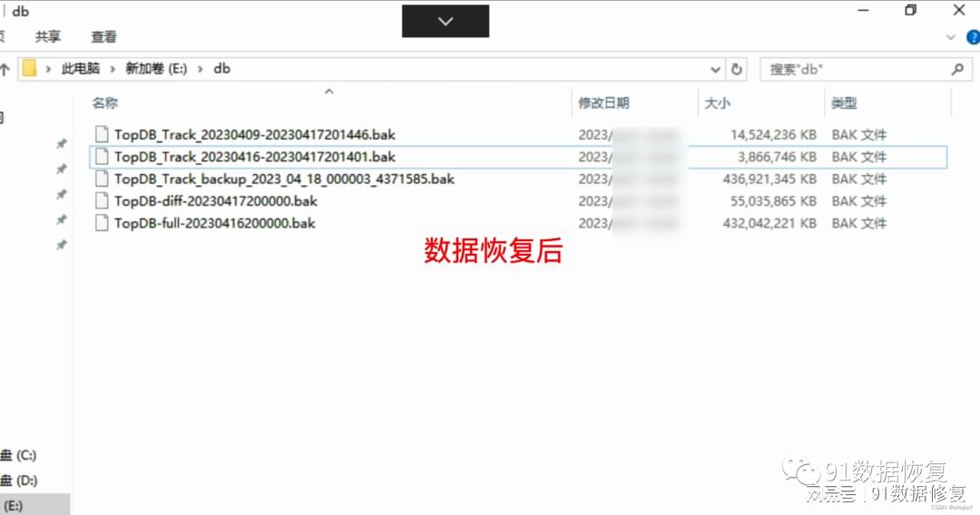Expand the ribbon with the chevron
The image size is (980, 515).
[951, 37]
